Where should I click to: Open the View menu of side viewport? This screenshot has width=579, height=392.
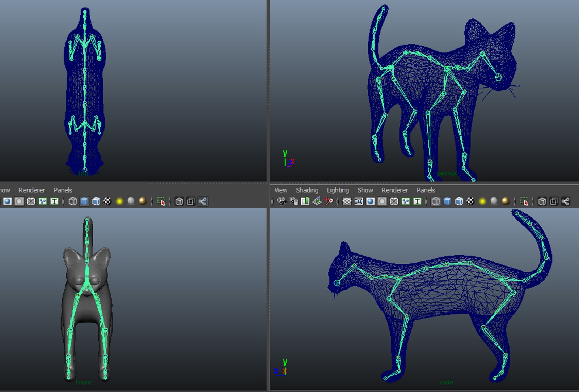[281, 190]
